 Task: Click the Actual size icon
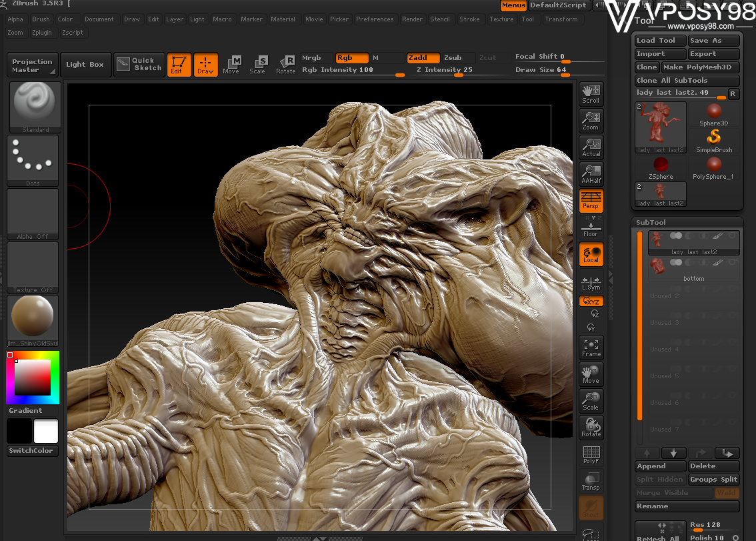tap(591, 147)
